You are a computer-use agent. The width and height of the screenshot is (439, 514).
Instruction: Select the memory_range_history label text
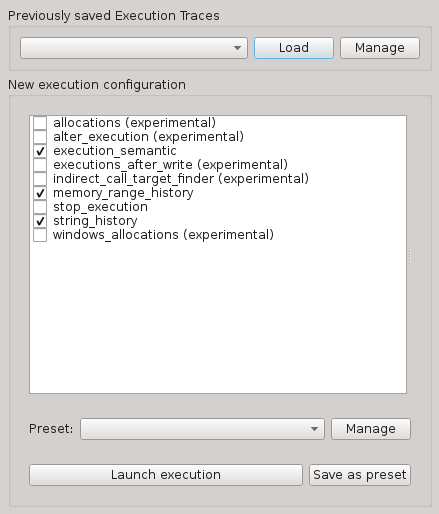[123, 193]
